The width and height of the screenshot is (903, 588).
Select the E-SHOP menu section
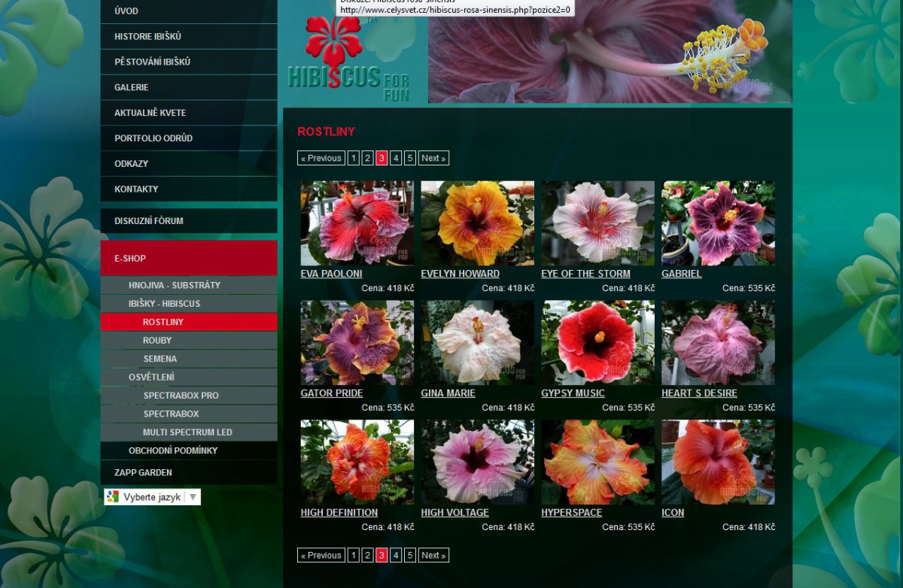189,258
